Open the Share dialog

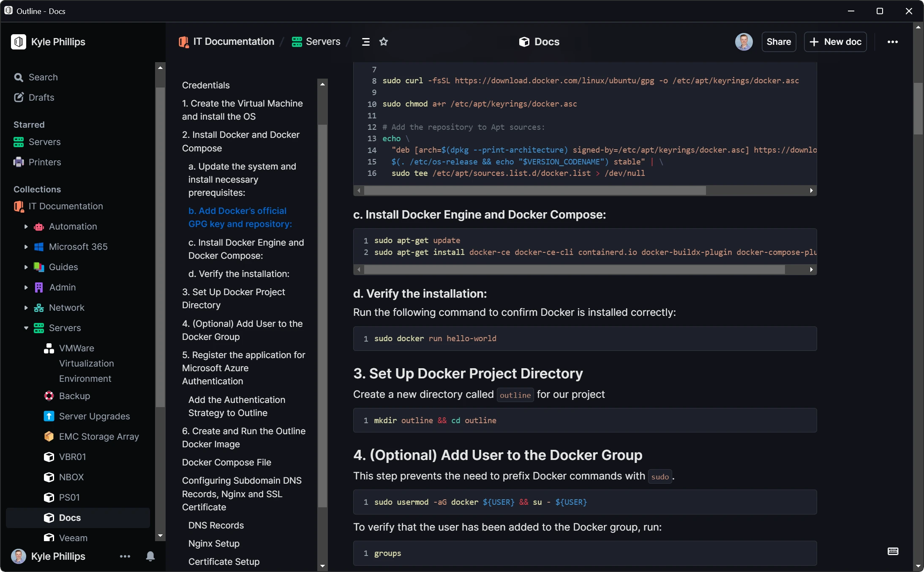[x=779, y=41]
